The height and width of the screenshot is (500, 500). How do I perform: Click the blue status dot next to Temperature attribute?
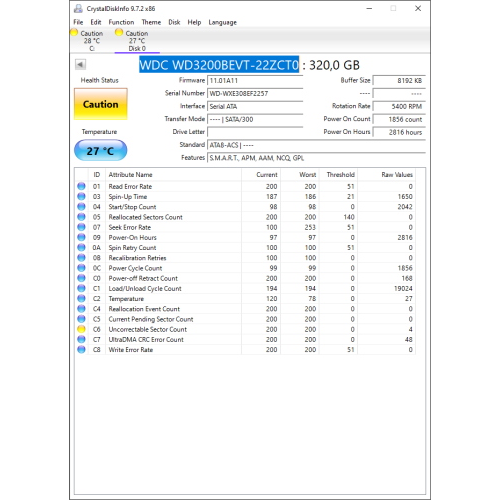pyautogui.click(x=81, y=299)
